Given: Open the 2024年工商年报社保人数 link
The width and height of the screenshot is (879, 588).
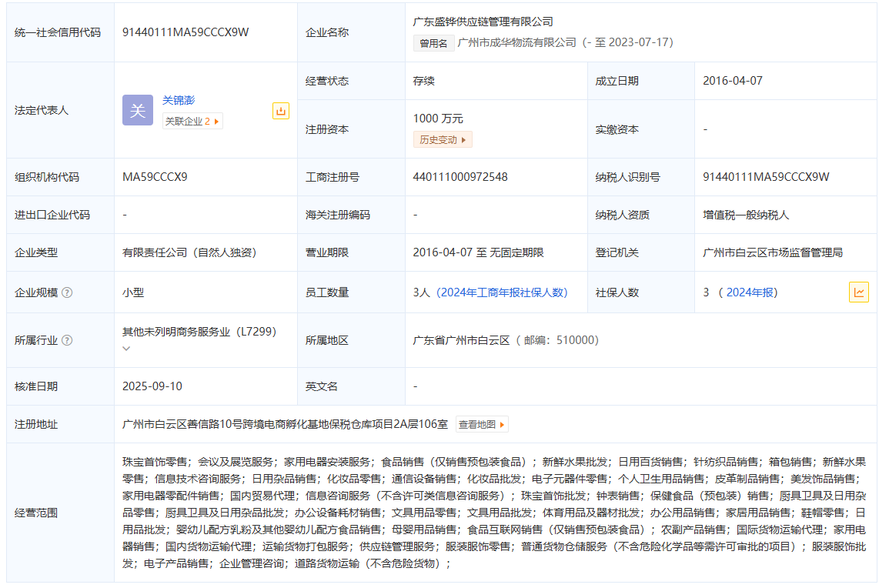Looking at the screenshot, I should (502, 292).
